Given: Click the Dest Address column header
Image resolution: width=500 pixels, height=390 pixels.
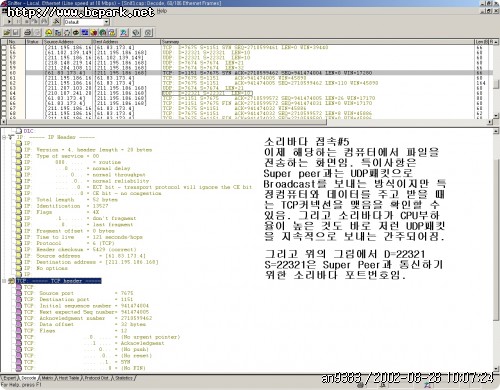Looking at the screenshot, I should click(x=126, y=42).
